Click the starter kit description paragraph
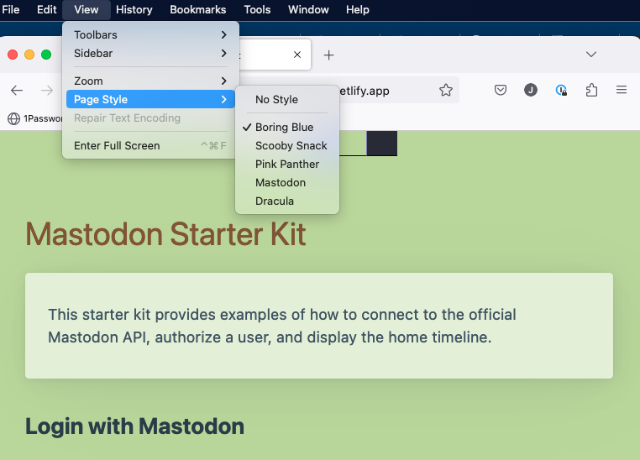The width and height of the screenshot is (640, 460). pos(282,326)
